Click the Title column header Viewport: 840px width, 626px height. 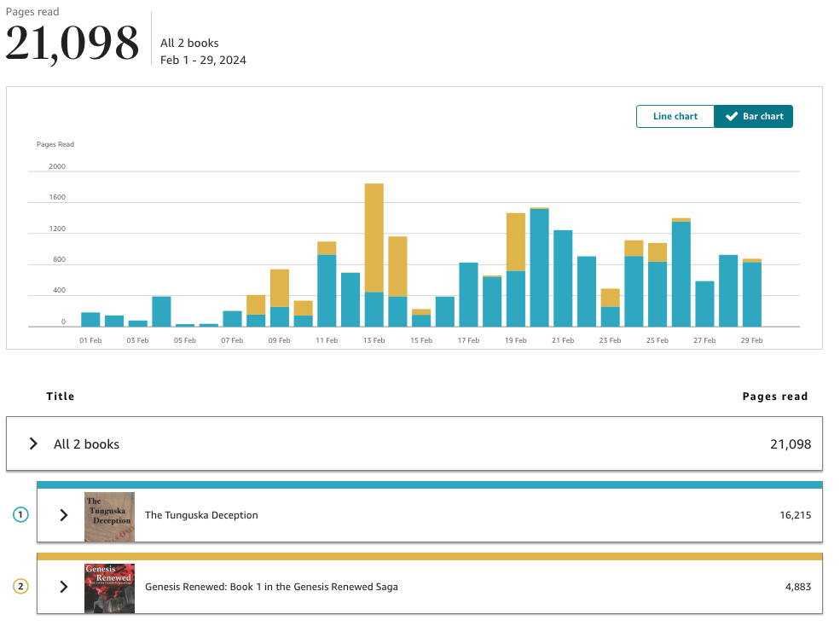60,397
